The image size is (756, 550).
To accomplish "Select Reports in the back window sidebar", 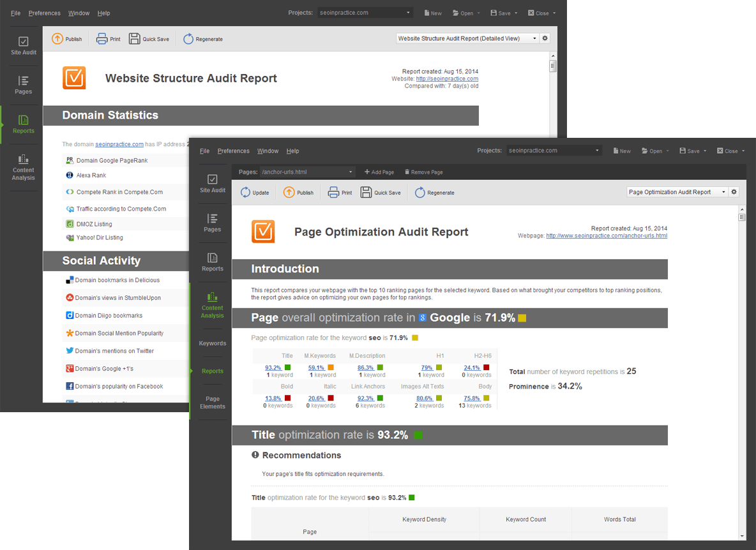I will click(23, 124).
